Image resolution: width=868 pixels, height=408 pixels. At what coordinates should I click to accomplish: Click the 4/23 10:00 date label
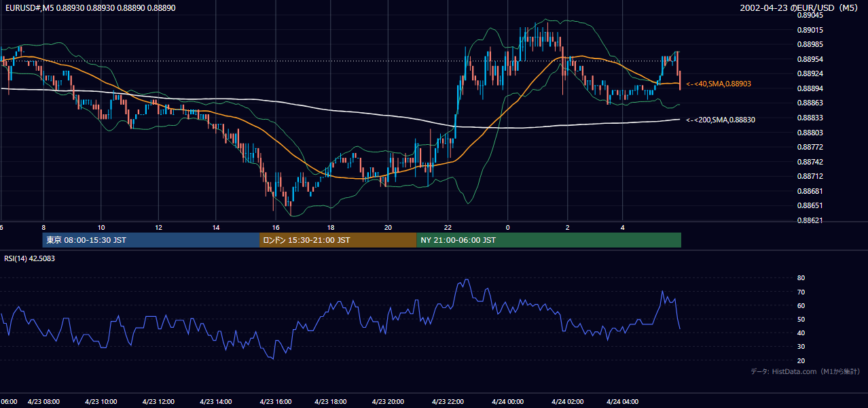pos(101,401)
